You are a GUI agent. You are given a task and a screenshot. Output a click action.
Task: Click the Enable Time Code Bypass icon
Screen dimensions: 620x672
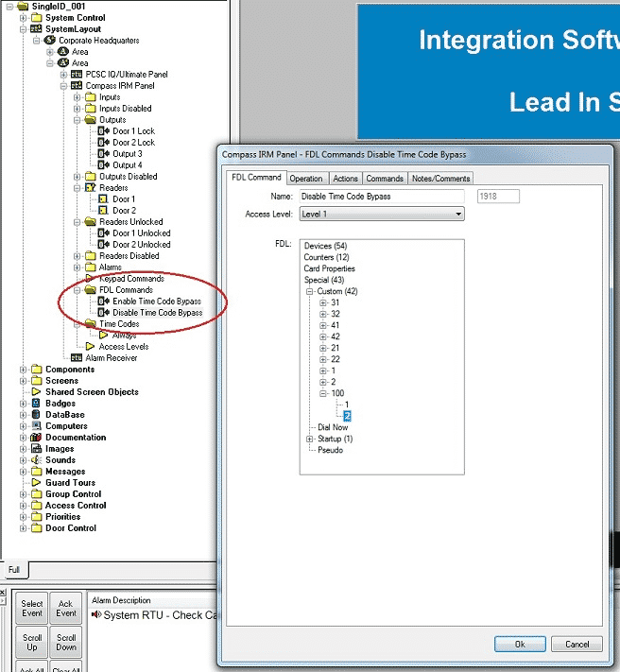103,302
